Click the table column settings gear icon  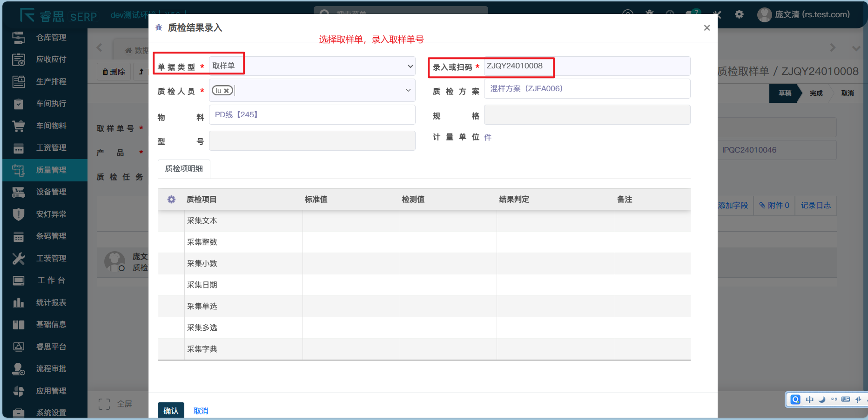coord(171,200)
